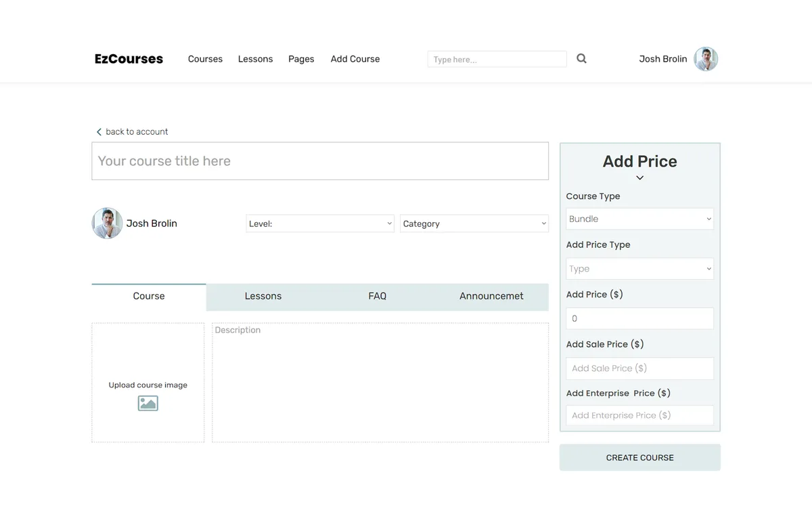Screen dimensions: 812x508
Task: Switch to the Lessons tab
Action: click(x=263, y=297)
